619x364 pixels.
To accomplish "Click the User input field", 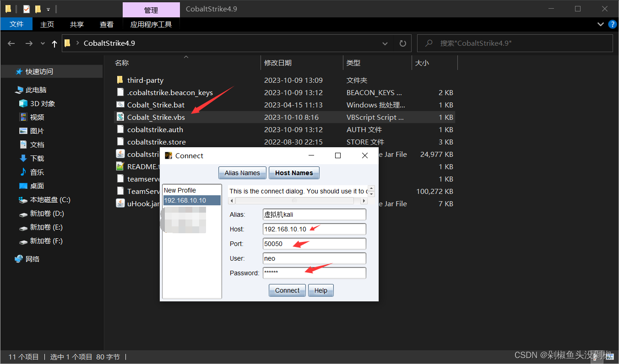I will (x=315, y=258).
